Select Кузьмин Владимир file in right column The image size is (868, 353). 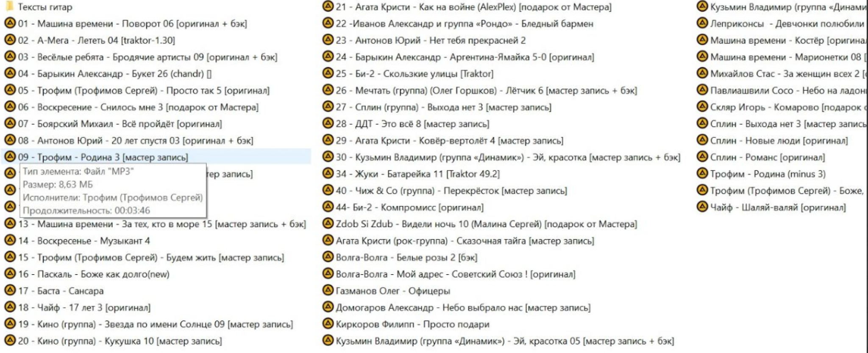click(789, 7)
